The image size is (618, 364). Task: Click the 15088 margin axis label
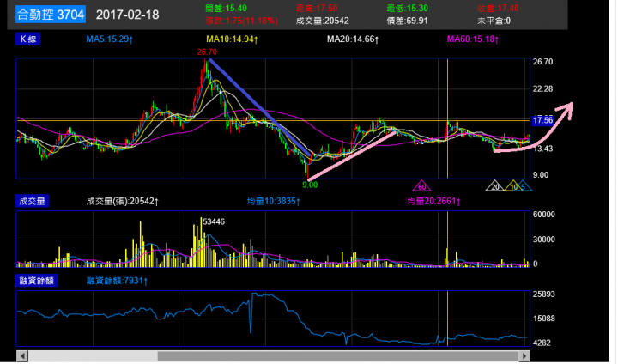click(x=544, y=318)
